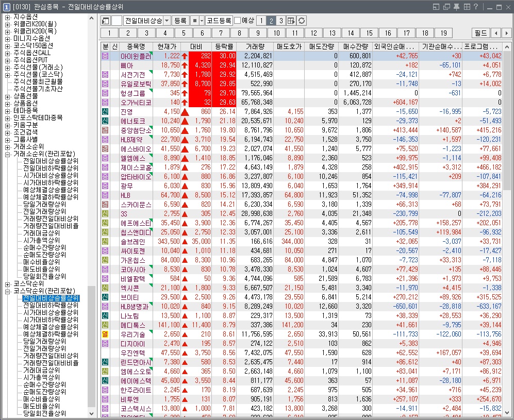The width and height of the screenshot is (514, 420).
Task: Open the 전일대비상승 dropdown
Action: pyautogui.click(x=167, y=21)
